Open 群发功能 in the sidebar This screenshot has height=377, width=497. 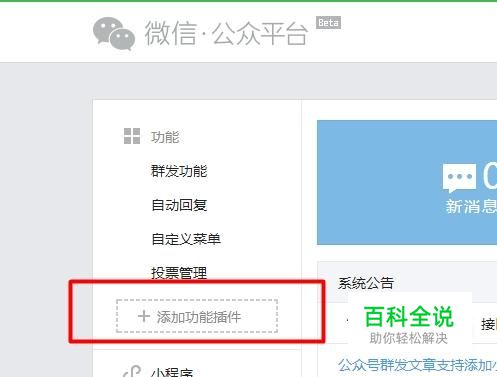(179, 171)
